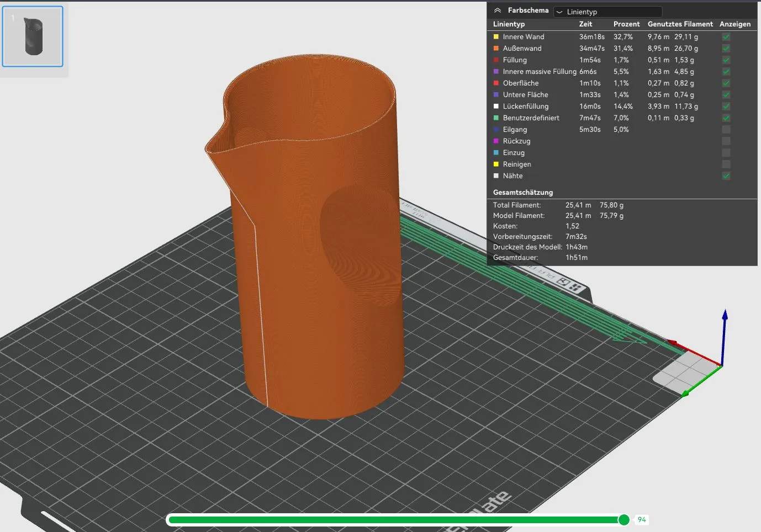Click the magenta Rückzug color swatch
761x532 pixels.
click(x=496, y=141)
